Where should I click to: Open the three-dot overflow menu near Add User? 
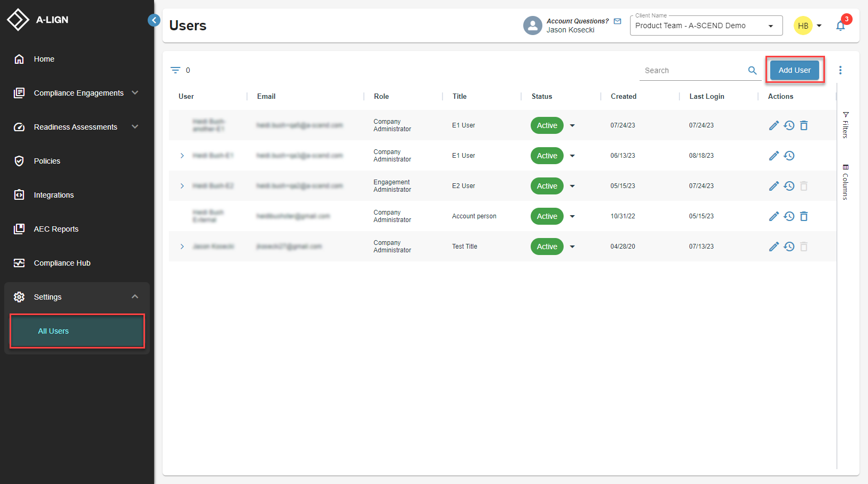[840, 70]
